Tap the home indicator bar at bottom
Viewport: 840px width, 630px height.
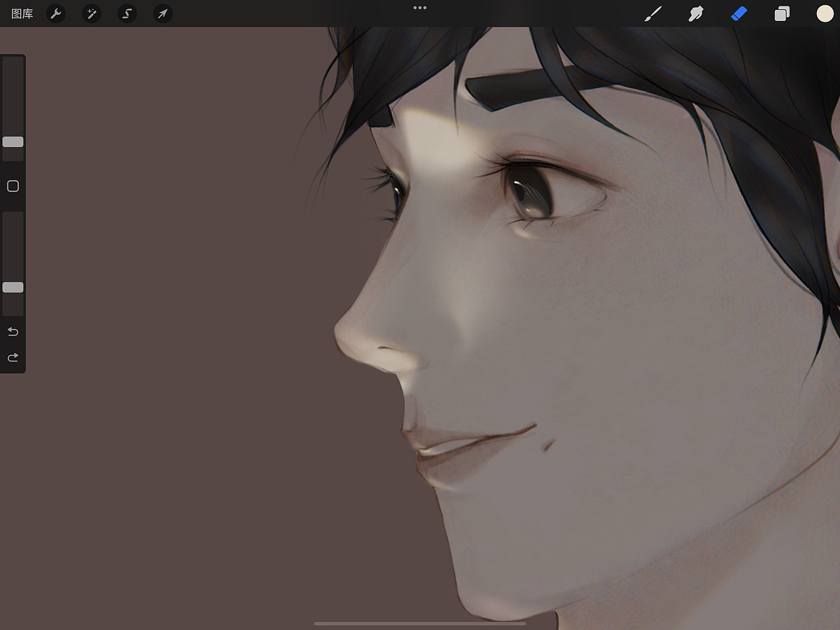pos(420,623)
